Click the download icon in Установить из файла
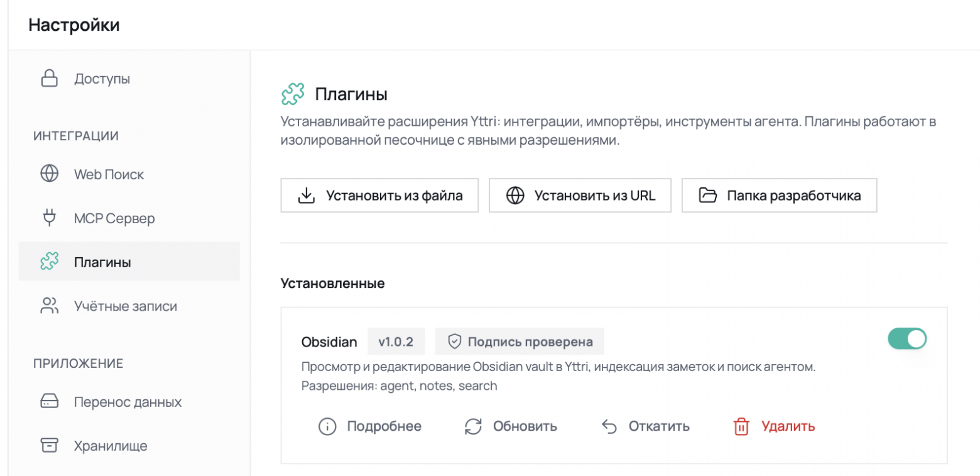Viewport: 980px width, 476px height. point(306,196)
